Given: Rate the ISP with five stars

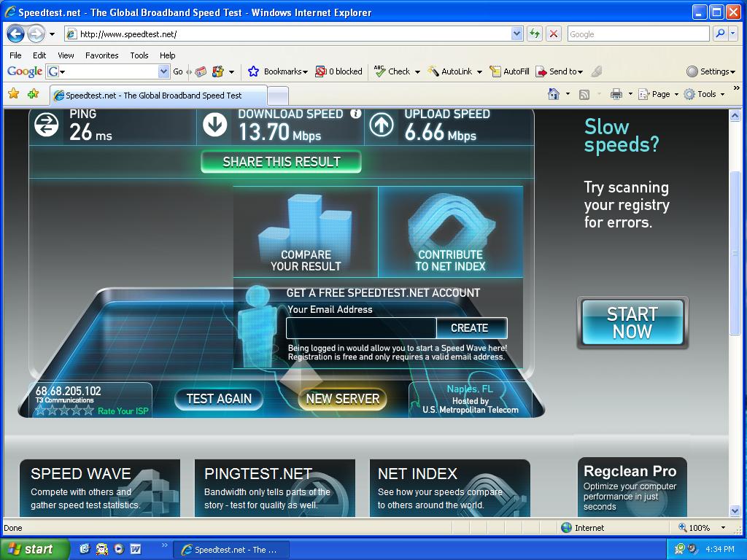Looking at the screenshot, I should click(89, 411).
